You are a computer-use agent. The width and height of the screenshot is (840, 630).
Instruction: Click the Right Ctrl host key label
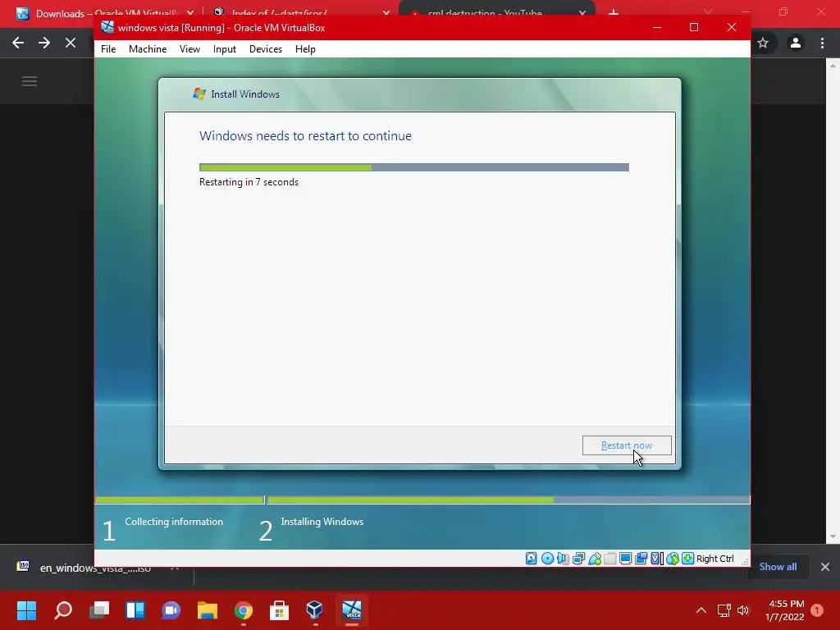[715, 559]
